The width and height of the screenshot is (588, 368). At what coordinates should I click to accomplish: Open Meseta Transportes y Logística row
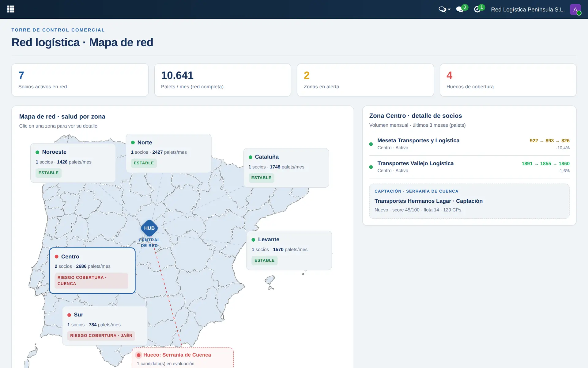click(x=469, y=144)
